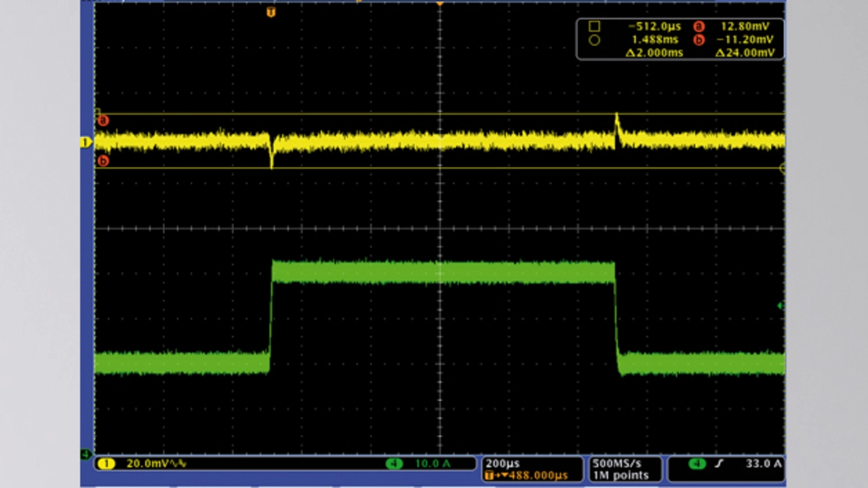
Task: Click channel 4 ground reference indicator
Action: (86, 453)
